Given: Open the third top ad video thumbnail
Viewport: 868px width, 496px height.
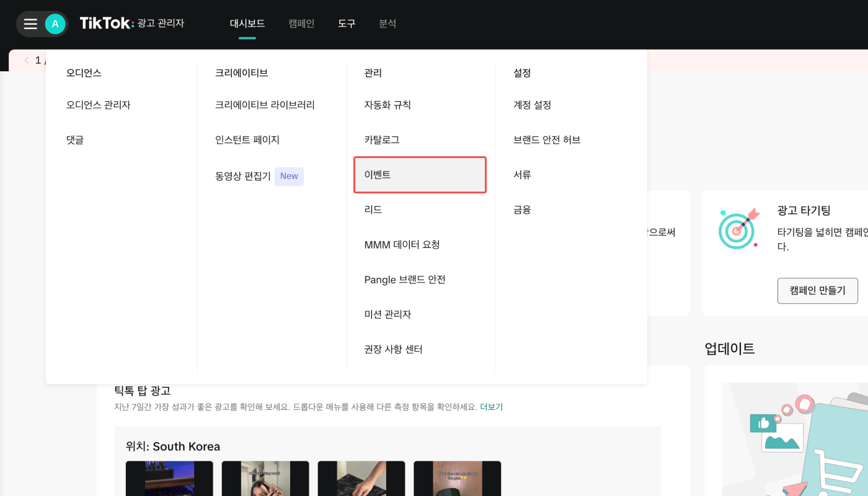Looking at the screenshot, I should click(x=361, y=478).
